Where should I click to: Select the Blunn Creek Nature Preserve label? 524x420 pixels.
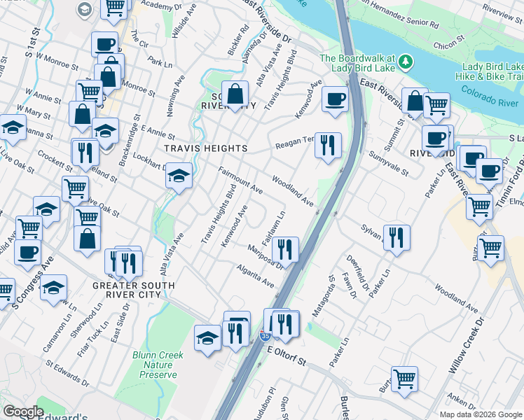click(x=158, y=365)
